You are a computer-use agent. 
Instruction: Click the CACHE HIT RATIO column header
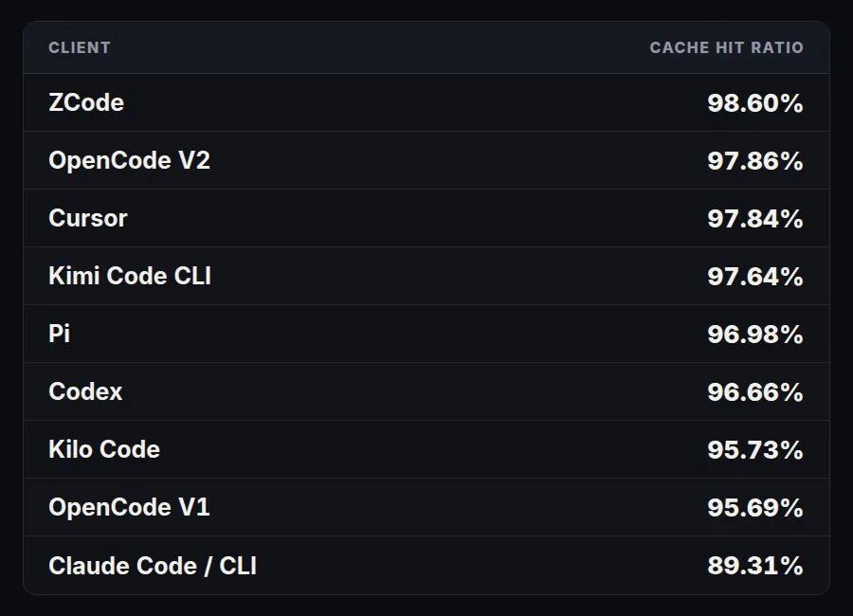(x=726, y=48)
